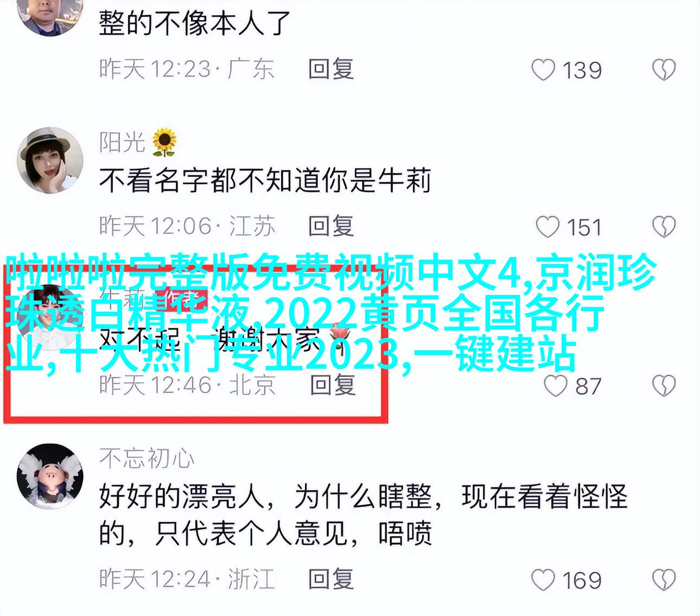The width and height of the screenshot is (700, 616).
Task: Tap broken heart beside 87 likes
Action: 664,386
